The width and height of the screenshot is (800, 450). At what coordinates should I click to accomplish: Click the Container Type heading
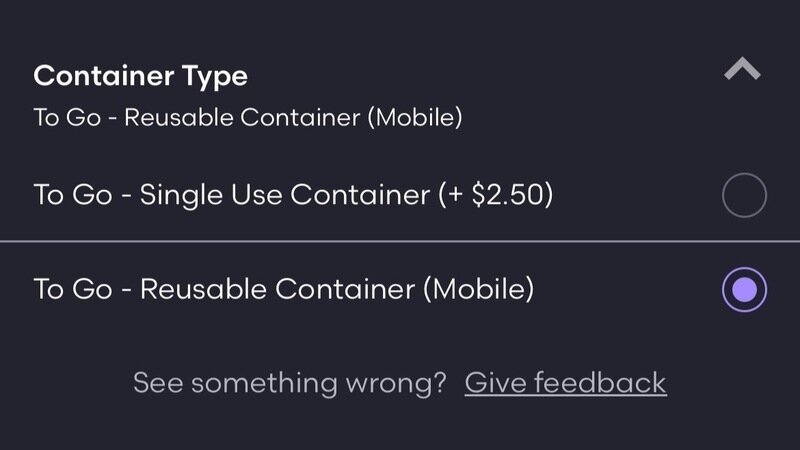[140, 75]
